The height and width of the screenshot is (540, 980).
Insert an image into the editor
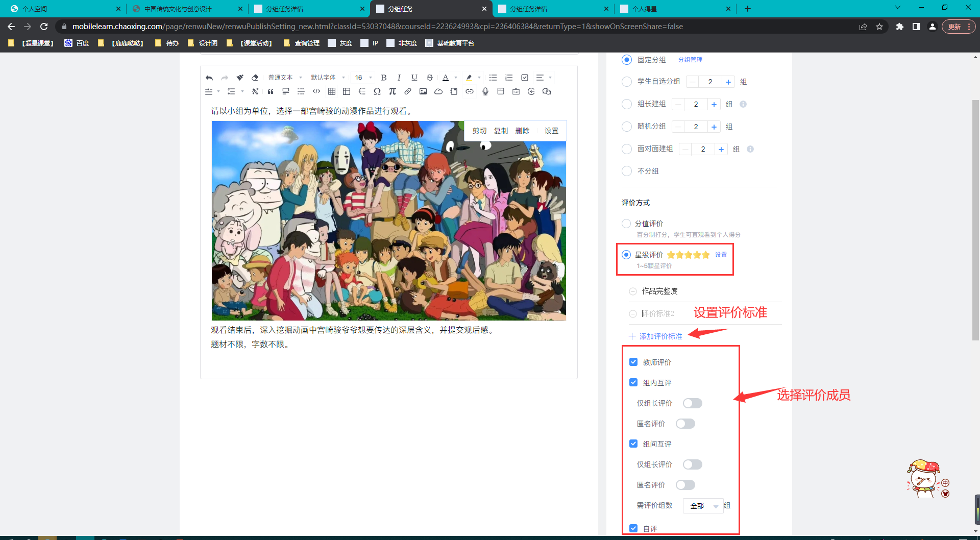(x=423, y=91)
